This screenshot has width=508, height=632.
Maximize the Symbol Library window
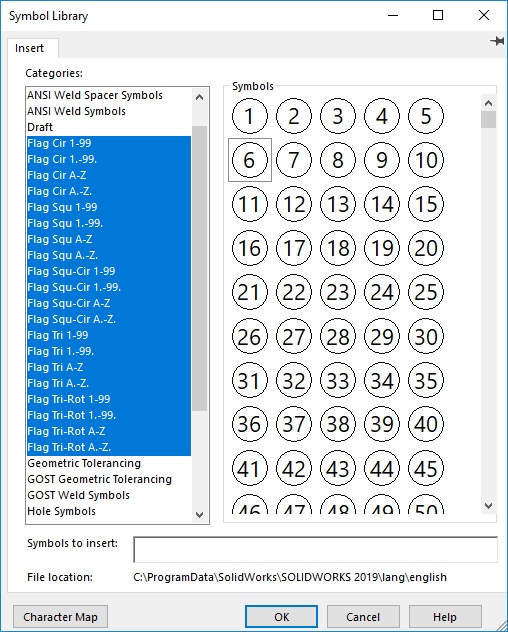click(x=438, y=15)
